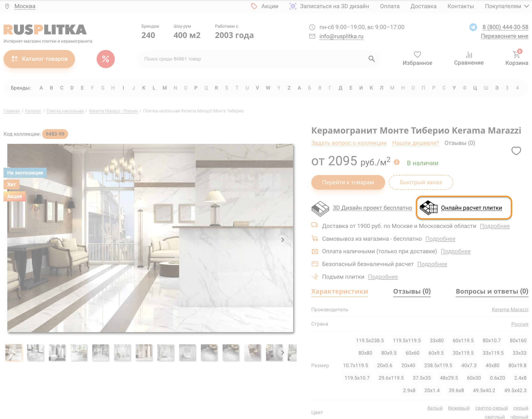Open the Telegram messenger icon

pyautogui.click(x=473, y=27)
